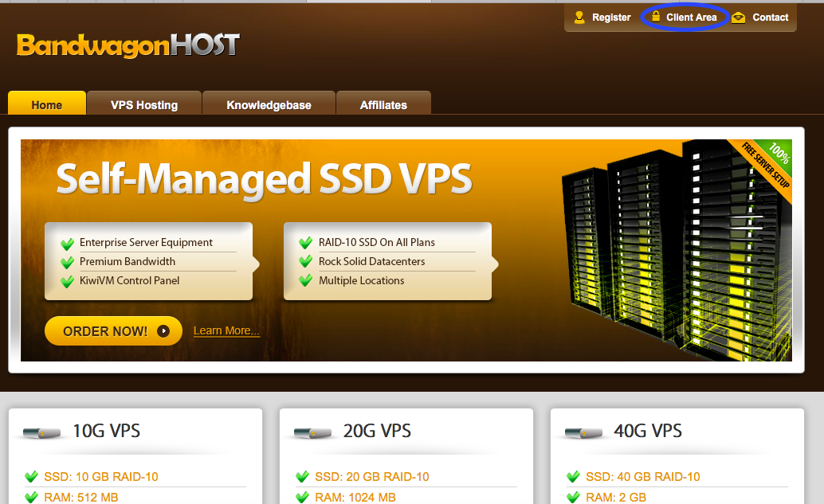Viewport: 824px width, 504px height.
Task: Open the Knowledgebase tab
Action: coord(269,104)
